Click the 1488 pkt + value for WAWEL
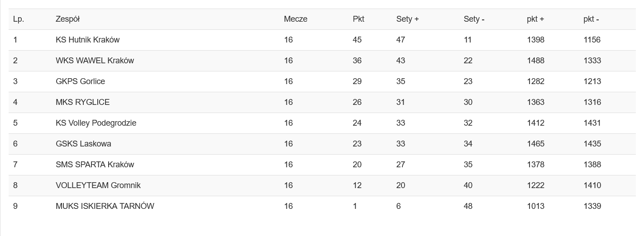Image resolution: width=644 pixels, height=236 pixels. 535,61
